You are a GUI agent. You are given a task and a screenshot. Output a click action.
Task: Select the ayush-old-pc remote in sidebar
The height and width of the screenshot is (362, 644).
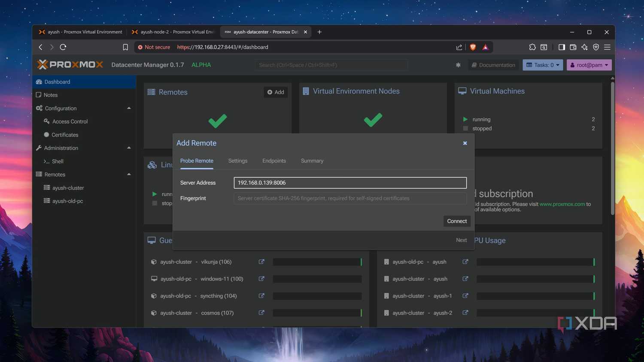84,201
